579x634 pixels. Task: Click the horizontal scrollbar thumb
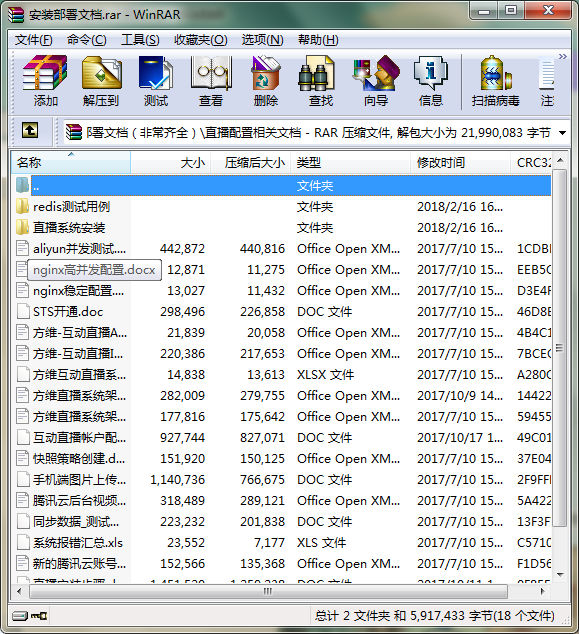[268, 591]
